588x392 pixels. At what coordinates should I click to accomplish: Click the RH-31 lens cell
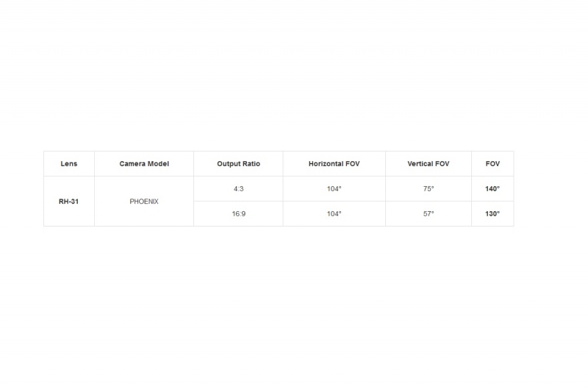[69, 202]
